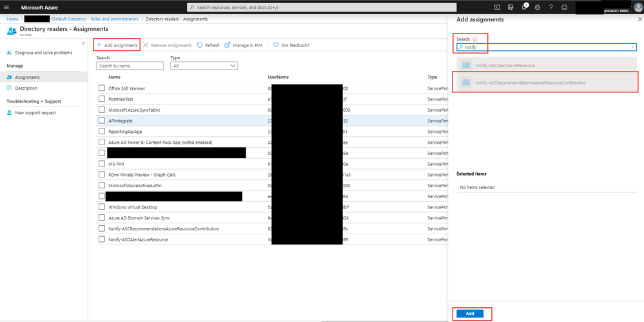The height and width of the screenshot is (322, 644).
Task: Click the Assignments people icon in sidebar
Action: (9, 77)
